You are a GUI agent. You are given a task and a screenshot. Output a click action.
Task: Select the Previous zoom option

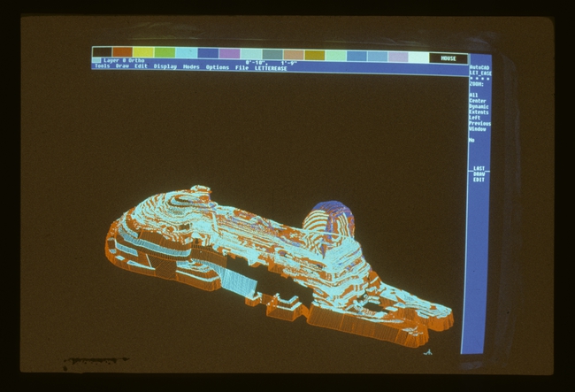[479, 123]
